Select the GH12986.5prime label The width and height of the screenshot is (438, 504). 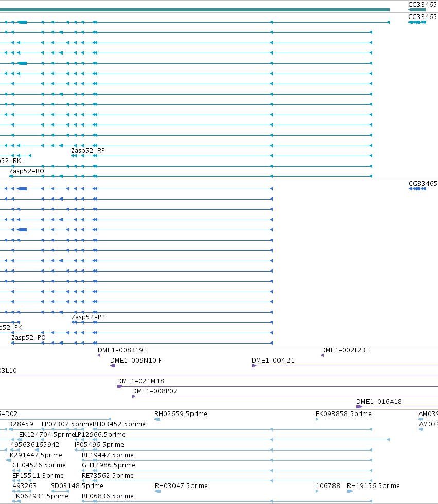(x=109, y=465)
